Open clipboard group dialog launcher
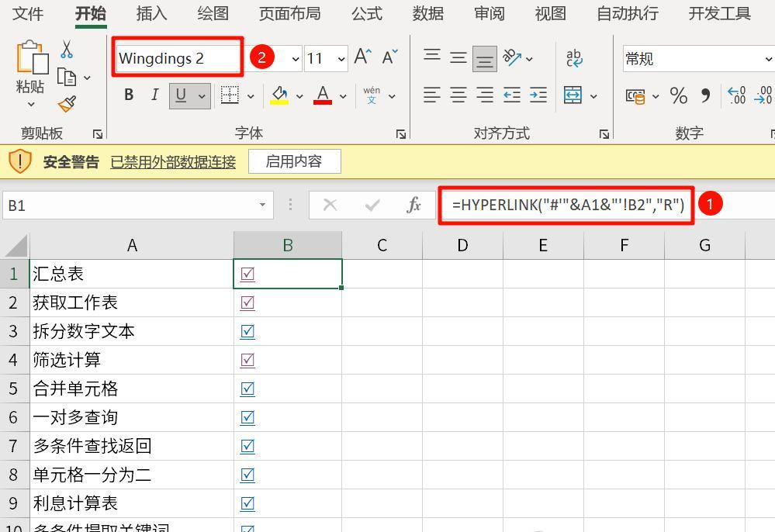This screenshot has height=532, width=775. [98, 133]
